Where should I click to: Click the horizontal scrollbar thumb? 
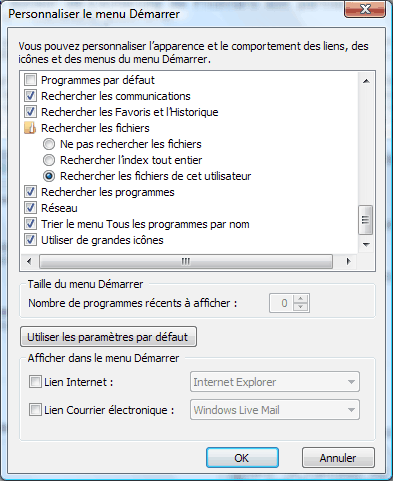coord(186,261)
